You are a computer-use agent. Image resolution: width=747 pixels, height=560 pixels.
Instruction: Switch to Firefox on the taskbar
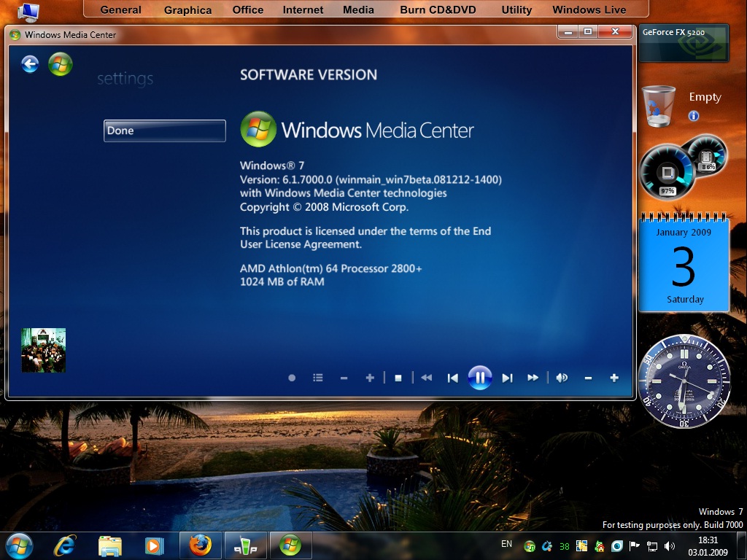click(200, 545)
